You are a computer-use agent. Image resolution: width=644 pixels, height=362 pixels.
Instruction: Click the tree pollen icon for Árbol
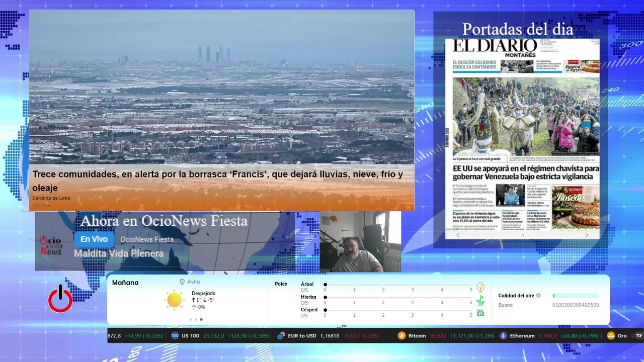click(480, 287)
